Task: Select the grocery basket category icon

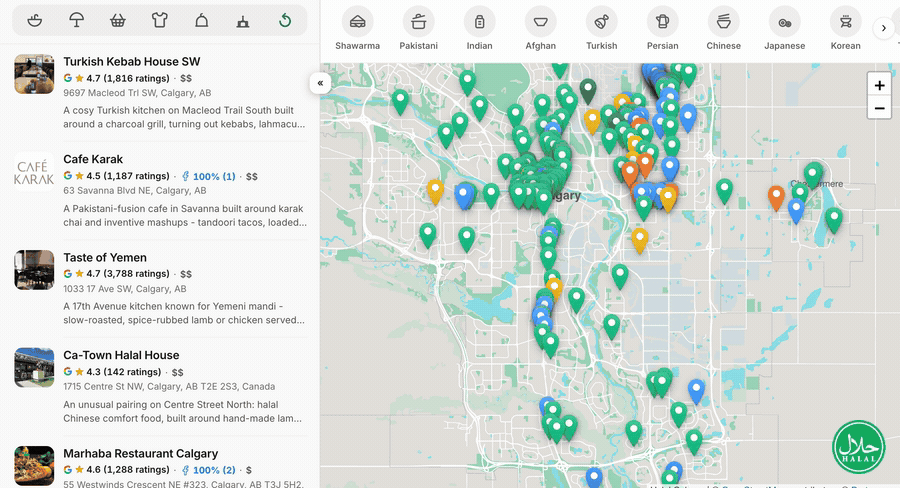Action: pos(118,21)
